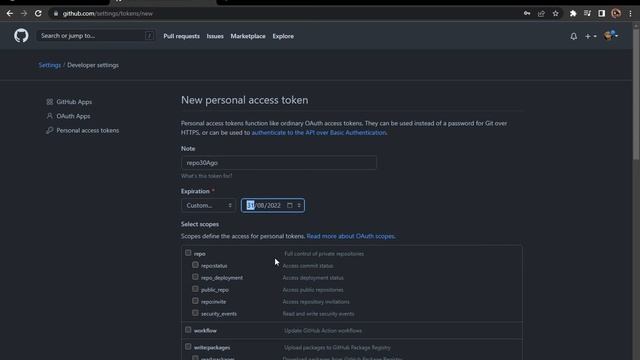Screen dimensions: 640x360
Task: Click the 'Update GitHub Action workflows' description
Action: point(323,331)
